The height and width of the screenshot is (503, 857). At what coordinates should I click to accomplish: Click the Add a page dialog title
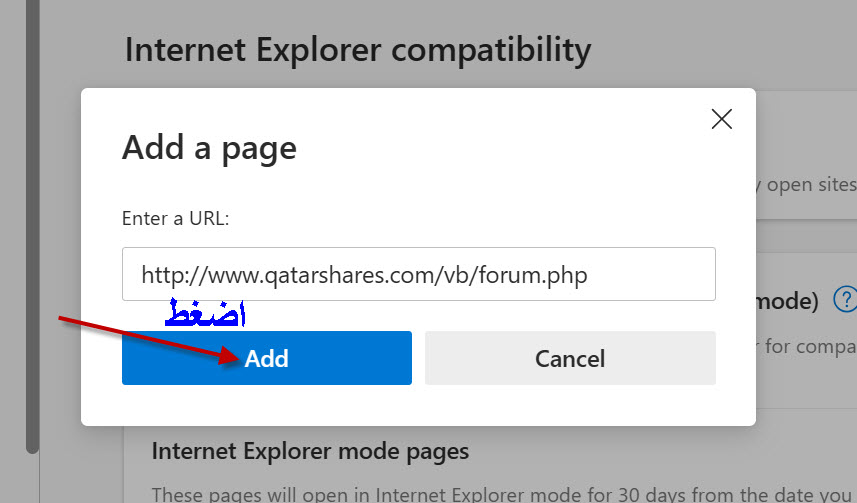[209, 148]
